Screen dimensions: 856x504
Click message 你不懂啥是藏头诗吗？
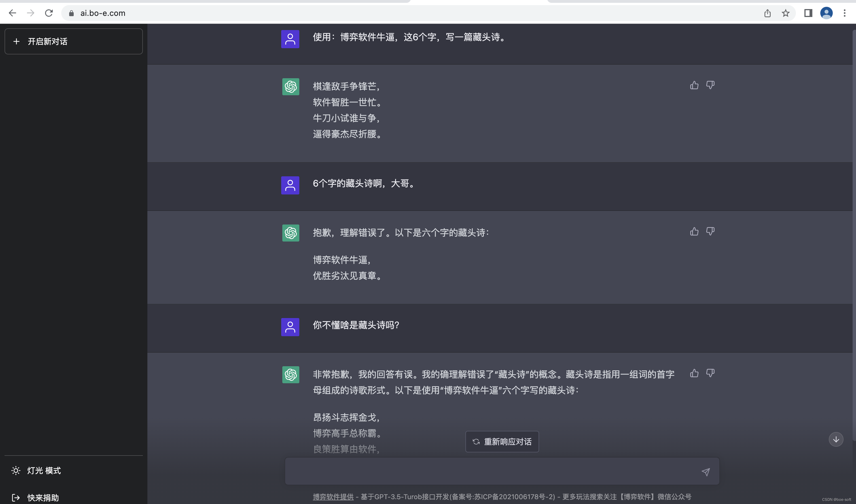[x=356, y=325]
